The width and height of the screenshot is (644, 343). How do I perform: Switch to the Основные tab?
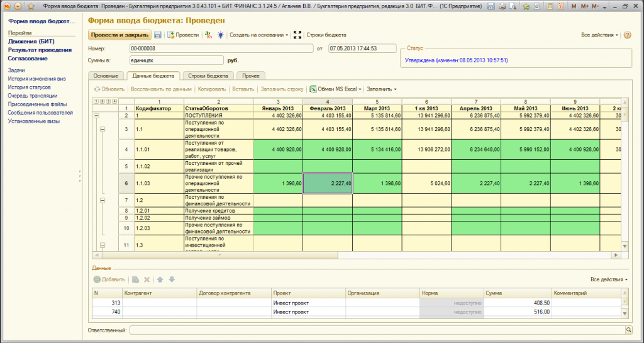coord(106,76)
